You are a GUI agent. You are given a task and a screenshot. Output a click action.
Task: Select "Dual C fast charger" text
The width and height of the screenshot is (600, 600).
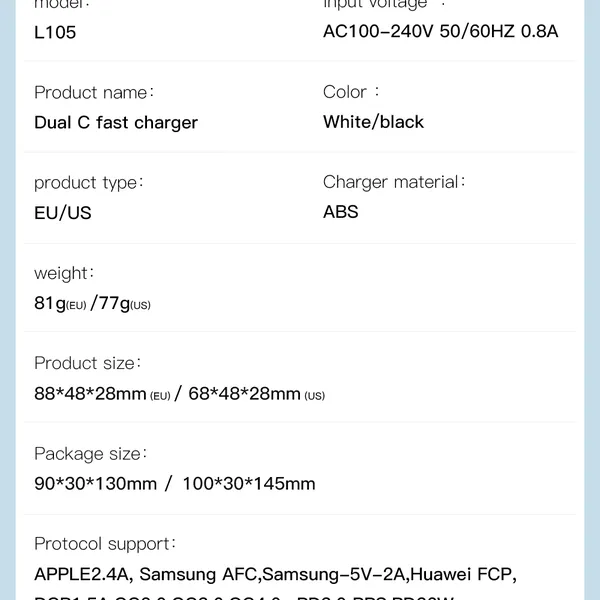pos(116,122)
